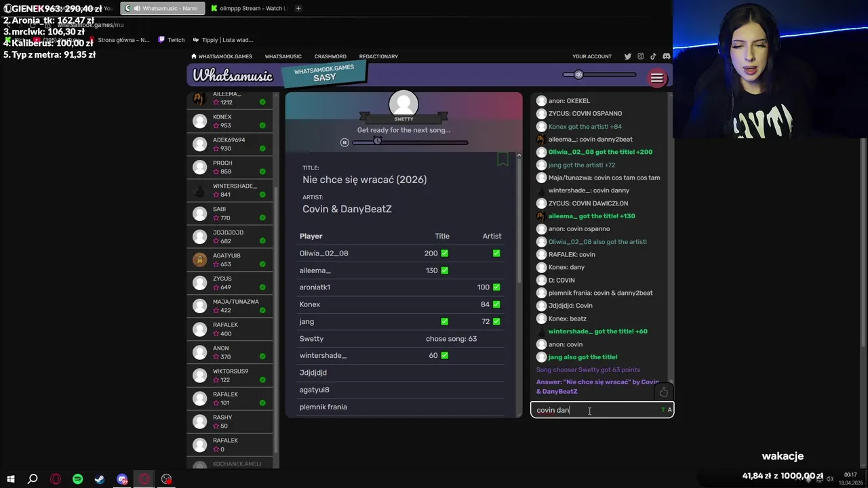This screenshot has height=488, width=868.
Task: Select WINTERSHADE_ in player list
Action: pos(229,190)
